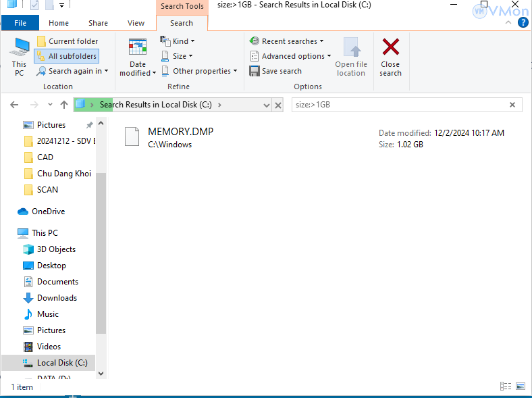Switch to large icons view in status bar
This screenshot has height=398, width=532.
(521, 387)
